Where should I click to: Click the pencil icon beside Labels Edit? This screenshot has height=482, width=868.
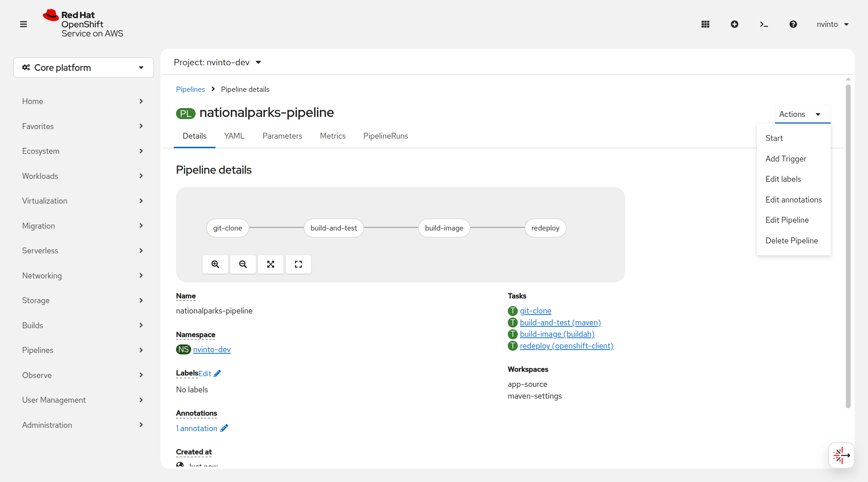(217, 374)
